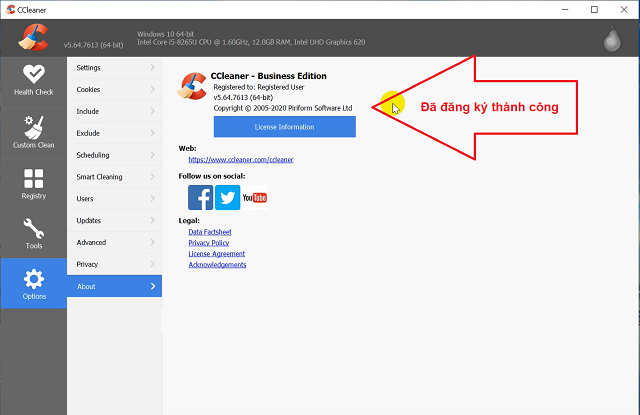Open the ccleaner.com website link
Viewport: 640px width, 415px height.
click(240, 159)
